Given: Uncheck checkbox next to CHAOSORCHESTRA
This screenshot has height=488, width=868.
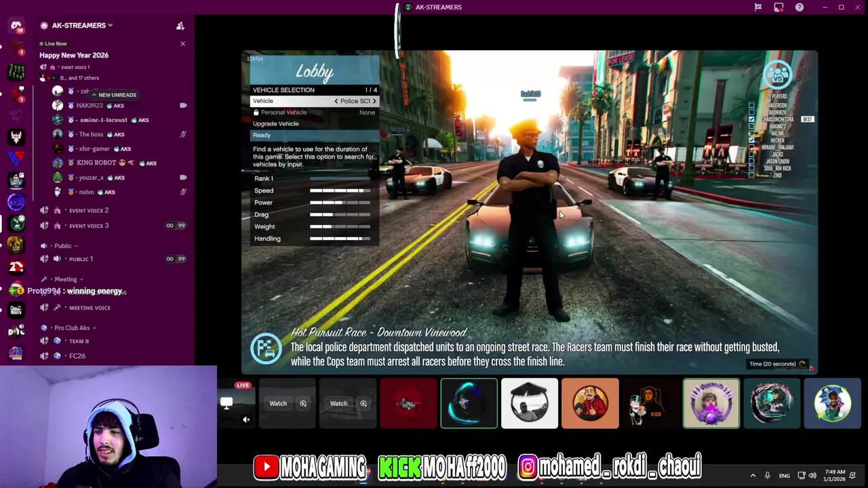Looking at the screenshot, I should [751, 119].
